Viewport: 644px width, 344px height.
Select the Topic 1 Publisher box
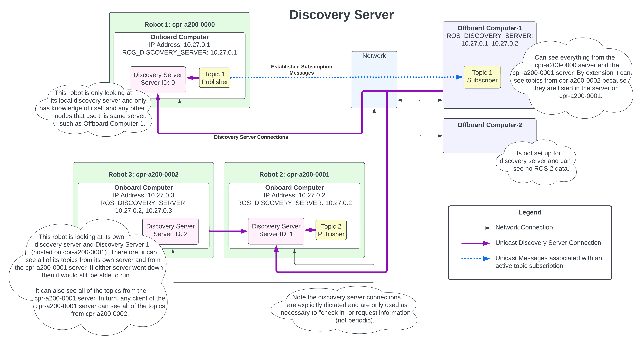click(x=214, y=78)
